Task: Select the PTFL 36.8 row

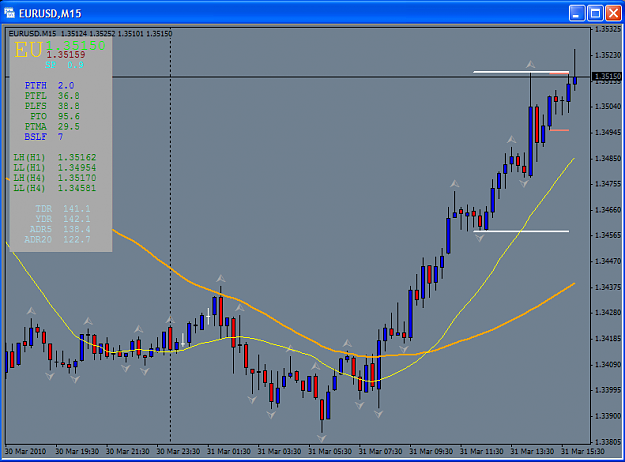Action: coord(52,96)
